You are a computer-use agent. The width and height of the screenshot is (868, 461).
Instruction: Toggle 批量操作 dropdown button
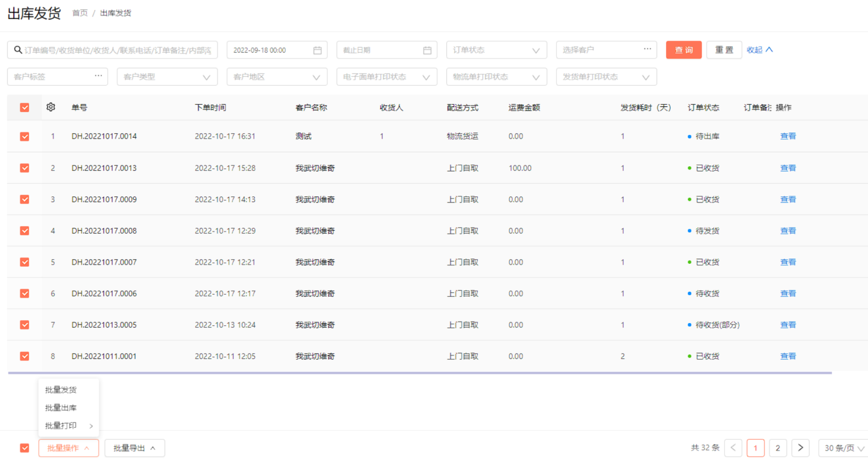coord(68,448)
